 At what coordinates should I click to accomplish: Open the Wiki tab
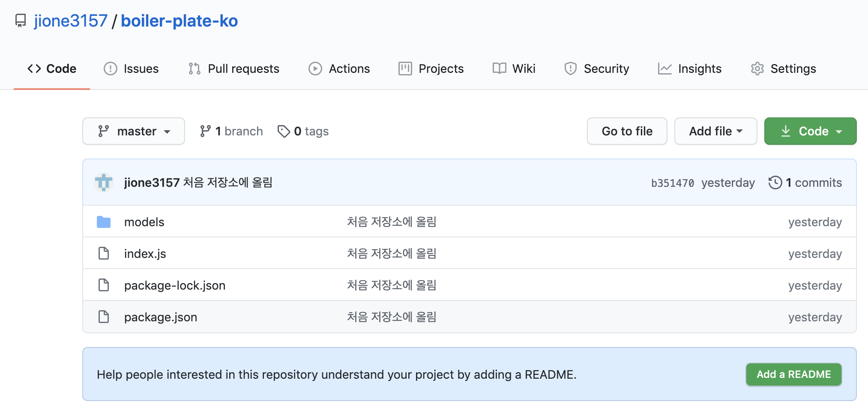pyautogui.click(x=514, y=69)
